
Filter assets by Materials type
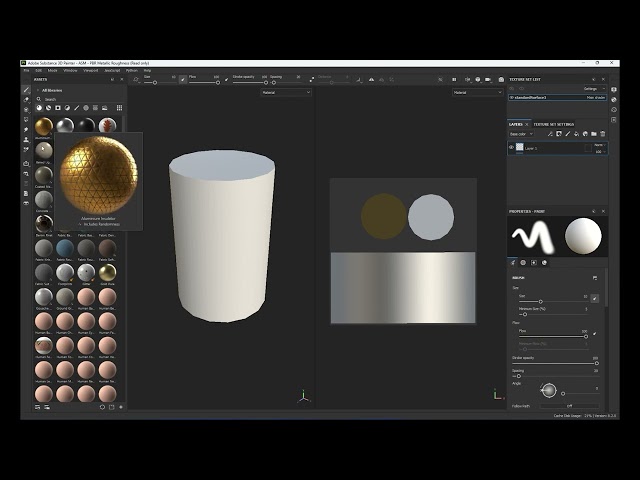39,108
